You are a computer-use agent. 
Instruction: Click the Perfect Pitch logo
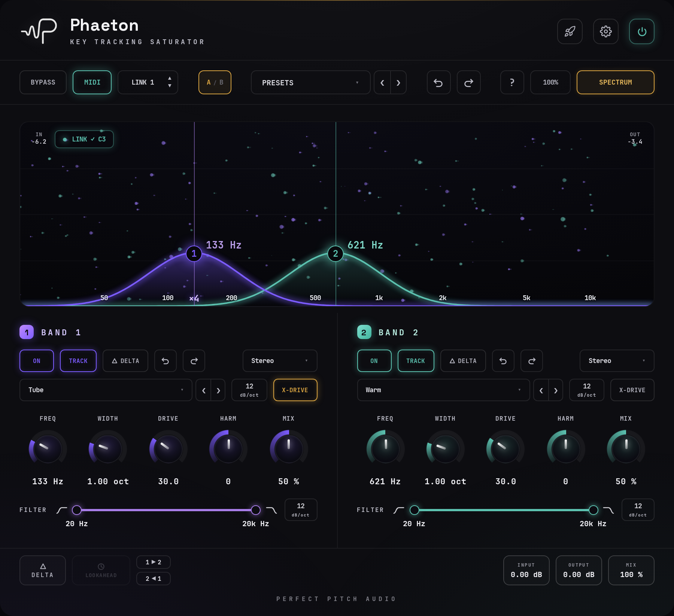pyautogui.click(x=39, y=31)
